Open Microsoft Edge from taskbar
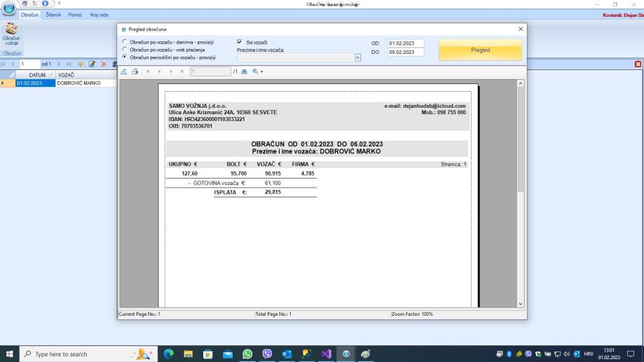 point(168,354)
